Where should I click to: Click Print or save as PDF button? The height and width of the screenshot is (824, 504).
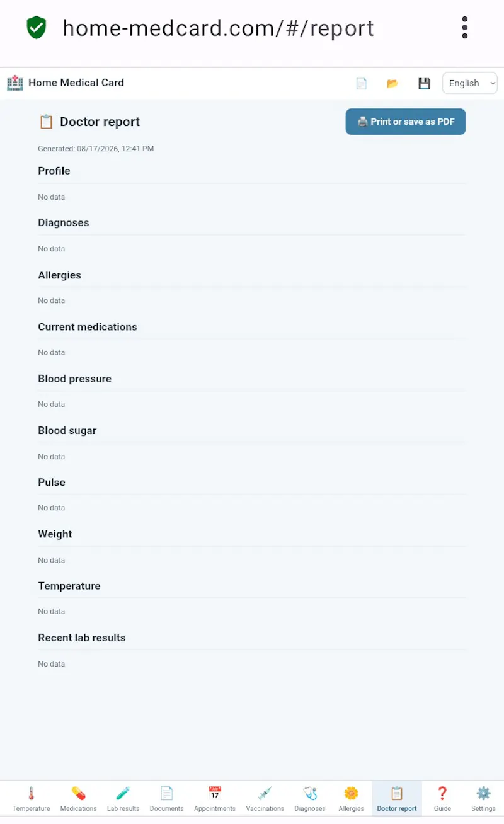406,122
